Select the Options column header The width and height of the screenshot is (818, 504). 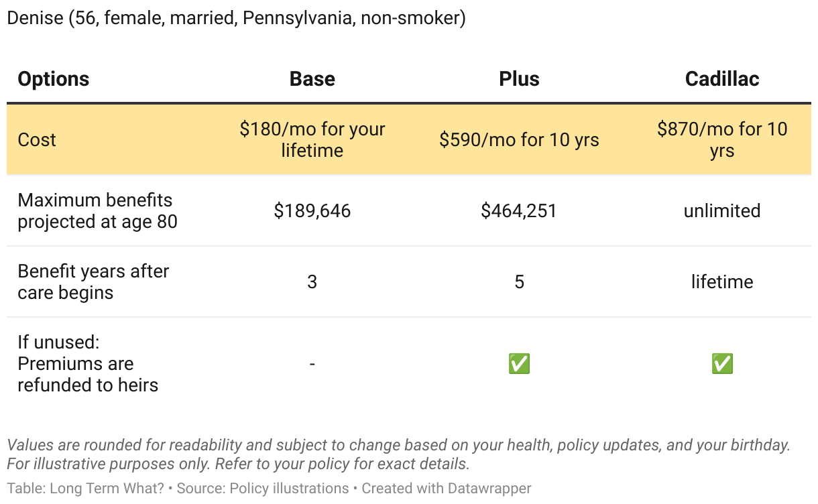54,79
